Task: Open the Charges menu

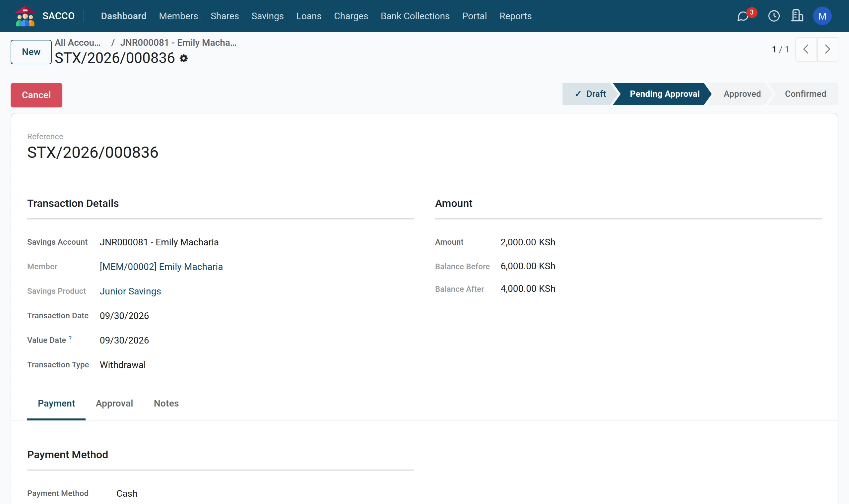Action: 351,16
